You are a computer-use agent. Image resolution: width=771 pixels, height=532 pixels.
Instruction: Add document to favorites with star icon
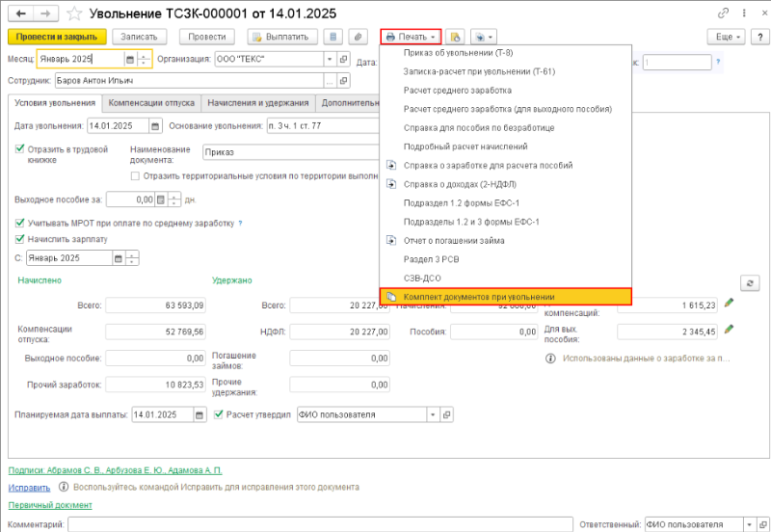74,13
